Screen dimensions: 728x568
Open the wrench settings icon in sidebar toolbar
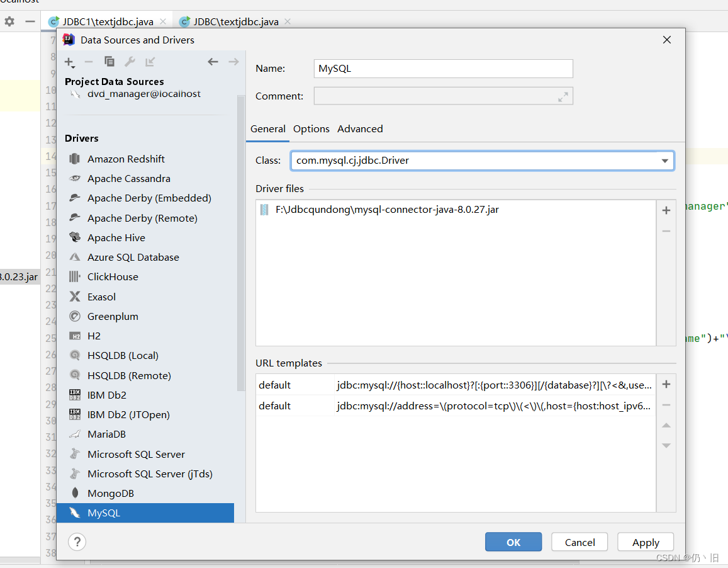pos(130,61)
